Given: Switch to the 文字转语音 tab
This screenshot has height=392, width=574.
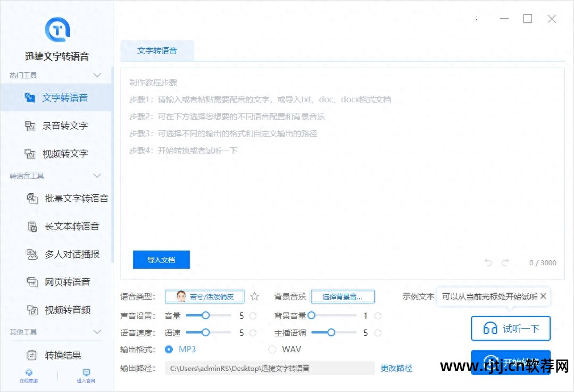Looking at the screenshot, I should tap(157, 51).
